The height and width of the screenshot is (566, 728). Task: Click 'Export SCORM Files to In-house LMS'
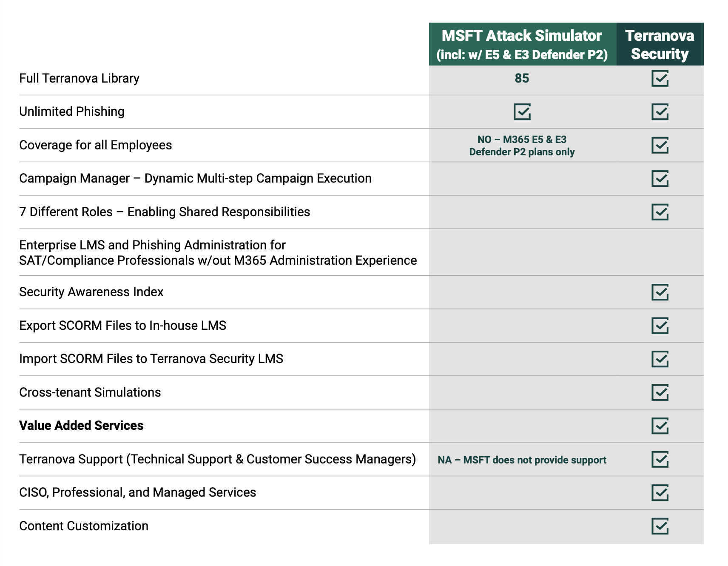pyautogui.click(x=123, y=326)
